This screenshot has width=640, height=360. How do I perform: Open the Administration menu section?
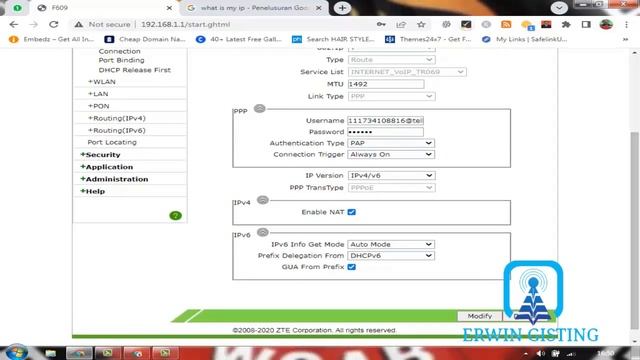click(114, 180)
